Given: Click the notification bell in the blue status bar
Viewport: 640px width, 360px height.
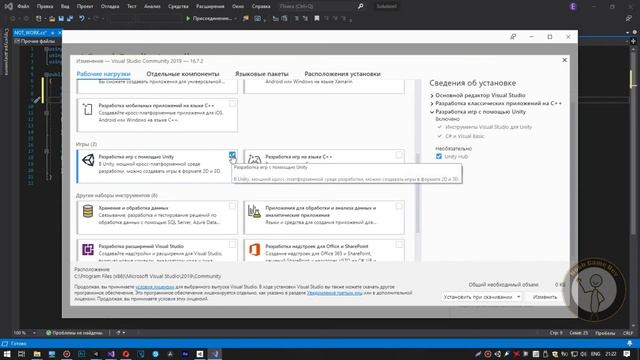Looking at the screenshot, I should pos(630,343).
